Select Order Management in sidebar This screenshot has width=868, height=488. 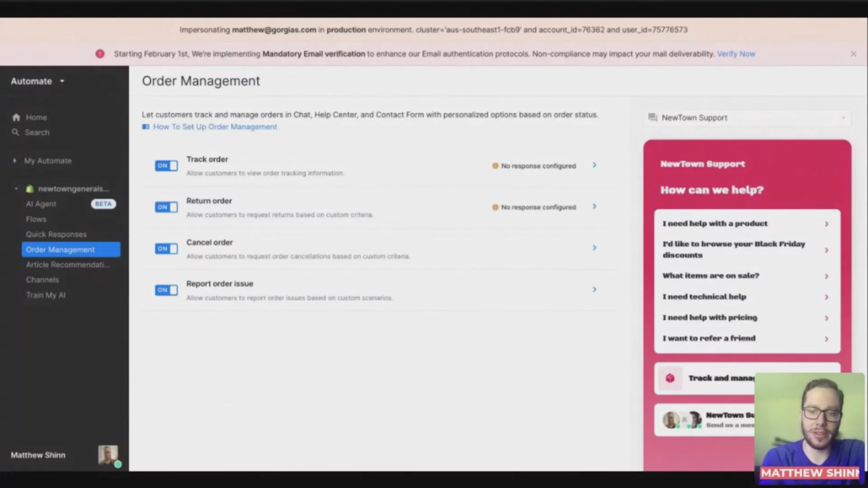71,249
